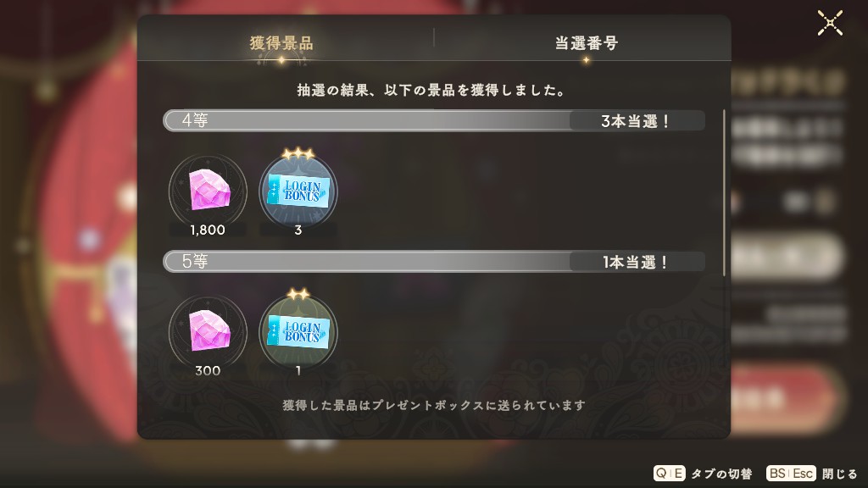The image size is (868, 488).
Task: Click the blurred red button behind the dialog
Action: [787, 397]
